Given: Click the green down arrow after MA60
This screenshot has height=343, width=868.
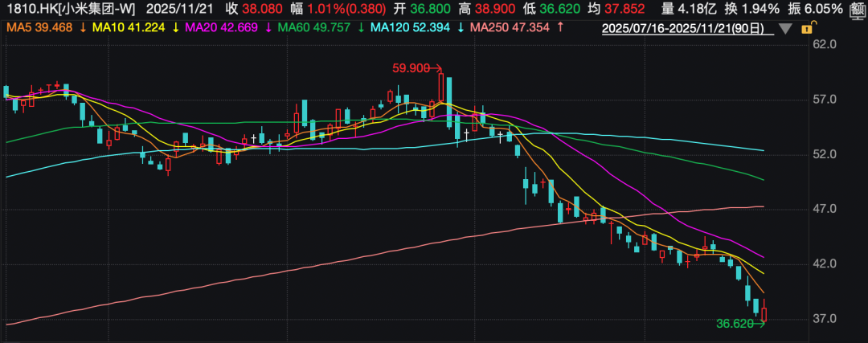Looking at the screenshot, I should pos(358,28).
